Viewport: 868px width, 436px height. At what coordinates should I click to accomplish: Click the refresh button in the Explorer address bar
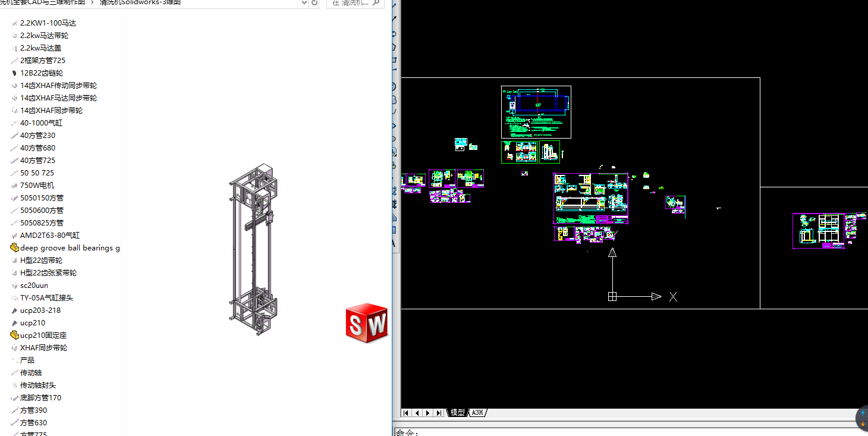click(x=315, y=3)
